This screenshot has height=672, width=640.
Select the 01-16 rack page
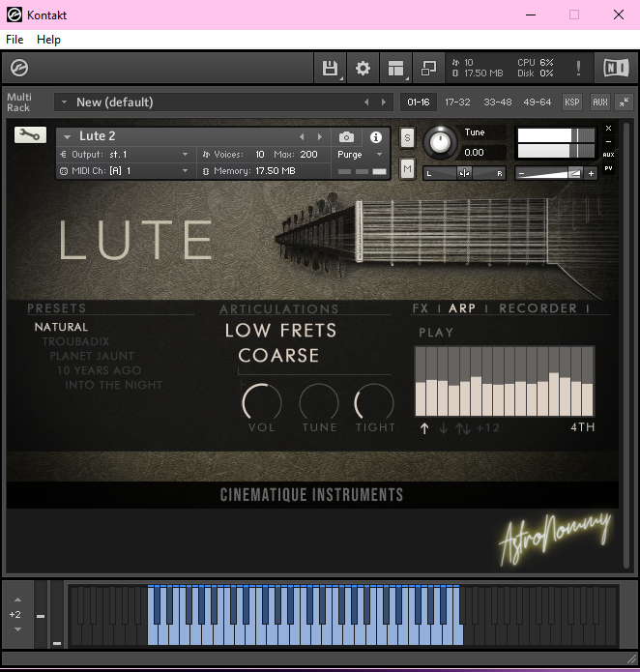pos(418,102)
